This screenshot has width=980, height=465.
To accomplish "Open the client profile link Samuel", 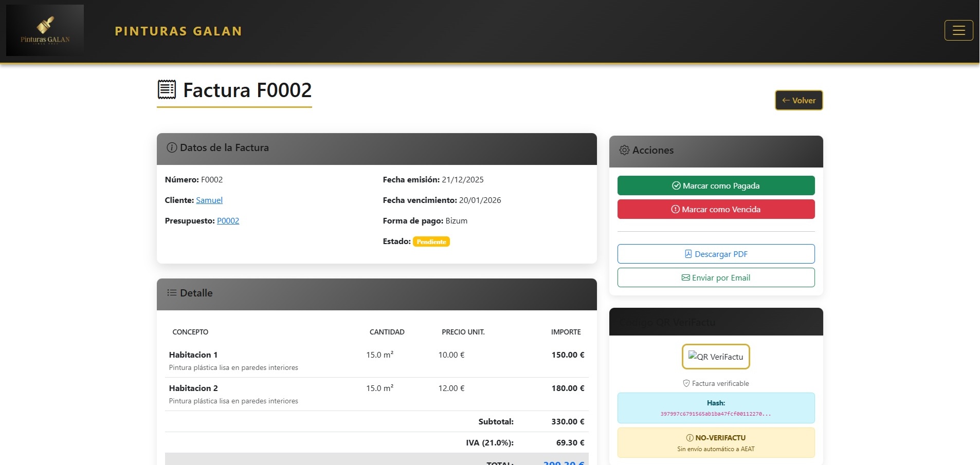I will tap(209, 200).
